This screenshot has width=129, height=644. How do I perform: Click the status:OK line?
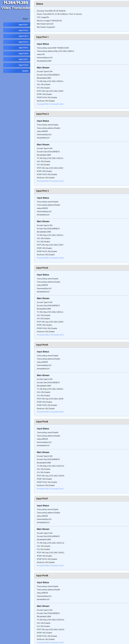41,54
